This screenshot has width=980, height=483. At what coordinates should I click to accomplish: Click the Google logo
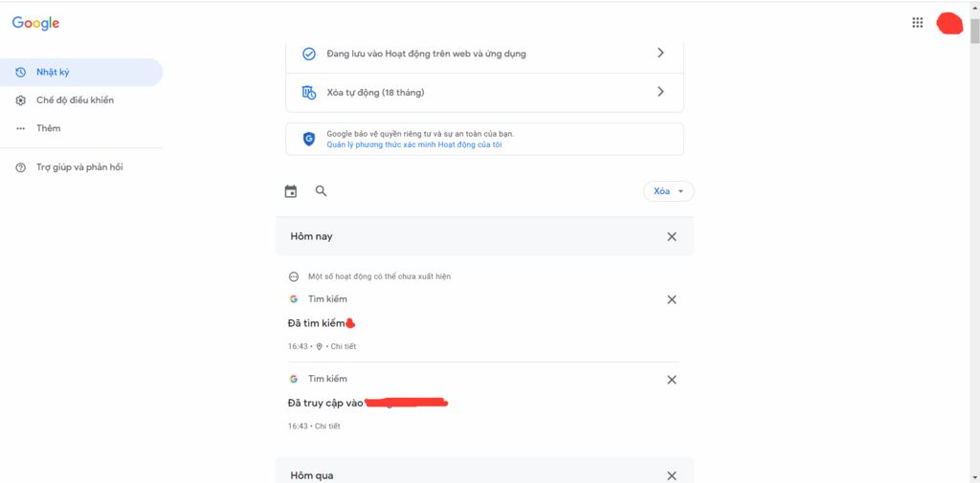tap(35, 23)
